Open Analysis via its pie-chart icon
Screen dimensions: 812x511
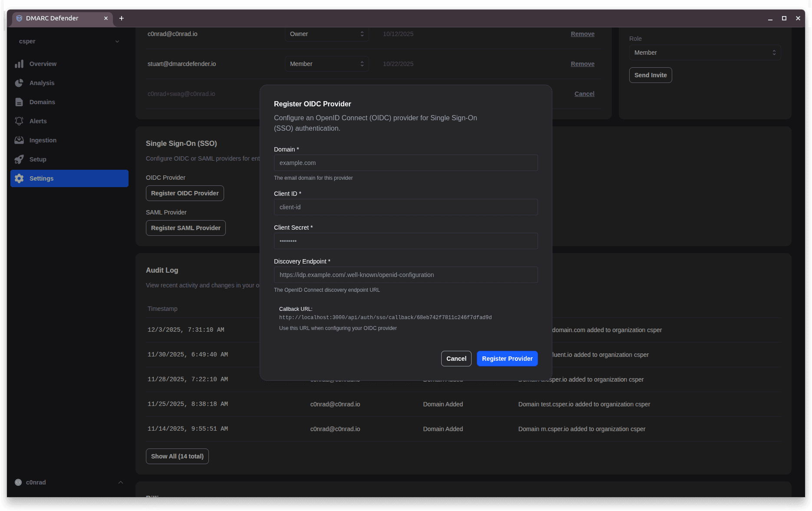(x=19, y=83)
